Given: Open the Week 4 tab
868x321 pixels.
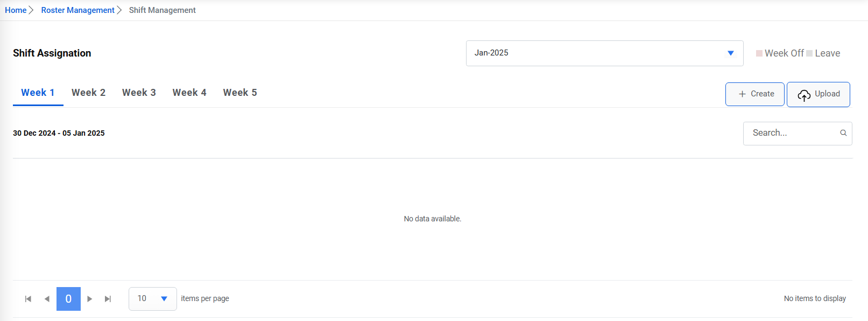Looking at the screenshot, I should [189, 93].
